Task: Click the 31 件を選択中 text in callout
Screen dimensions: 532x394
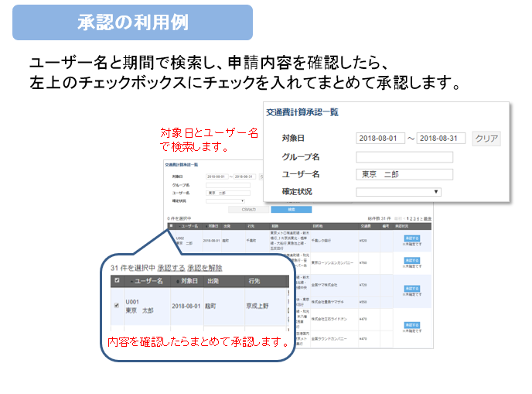Action: click(x=133, y=268)
